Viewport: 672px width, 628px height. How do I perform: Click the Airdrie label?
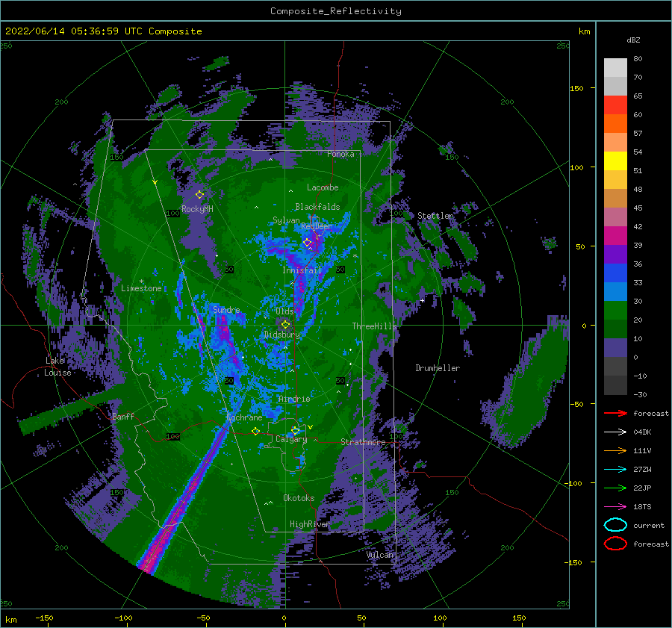294,399
